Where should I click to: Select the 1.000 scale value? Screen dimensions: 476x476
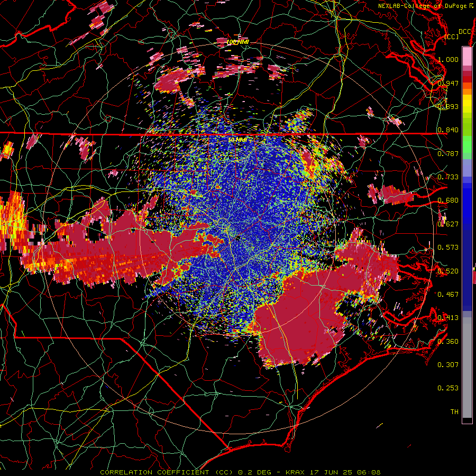[448, 59]
